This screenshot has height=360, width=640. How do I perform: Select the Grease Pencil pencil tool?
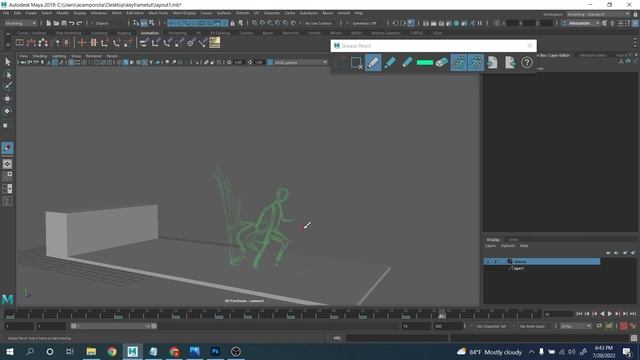[373, 62]
